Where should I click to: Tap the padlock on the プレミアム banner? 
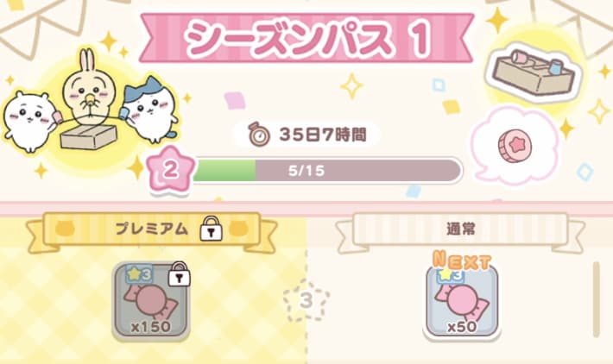point(212,229)
